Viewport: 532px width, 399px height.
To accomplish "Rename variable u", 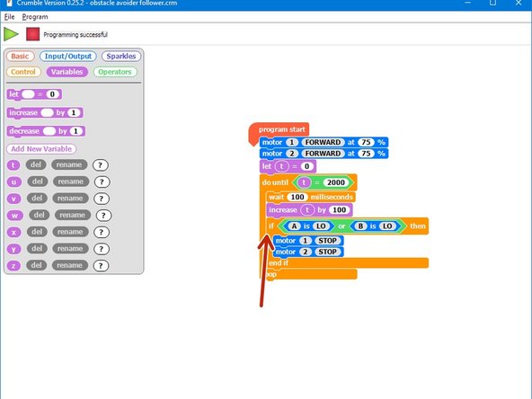I will pos(71,182).
